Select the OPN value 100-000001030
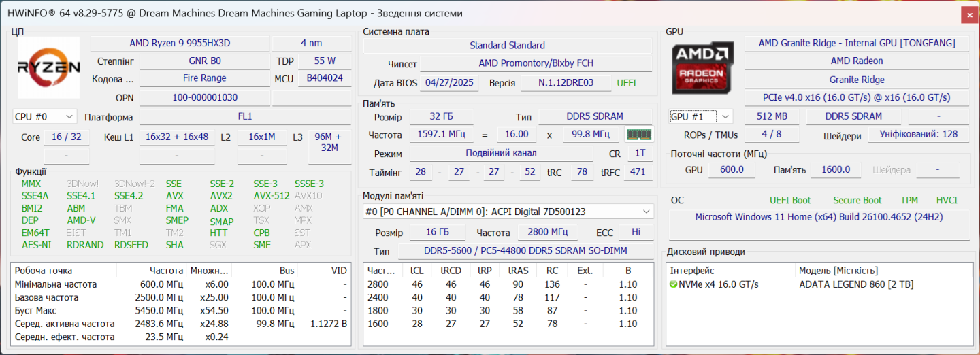 [x=205, y=97]
